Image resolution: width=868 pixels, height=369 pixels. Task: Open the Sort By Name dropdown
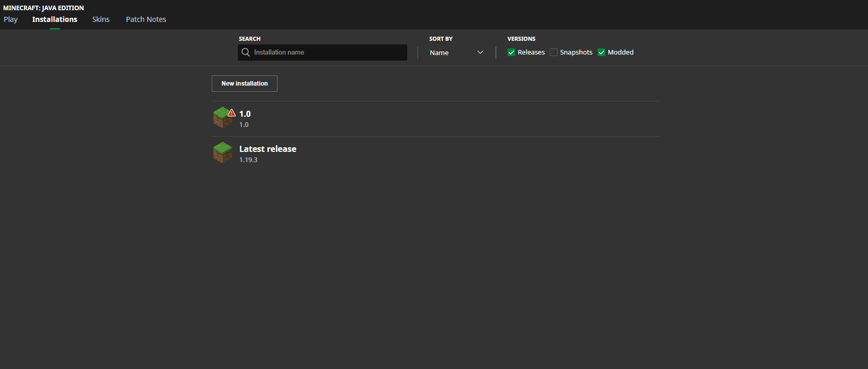tap(456, 52)
